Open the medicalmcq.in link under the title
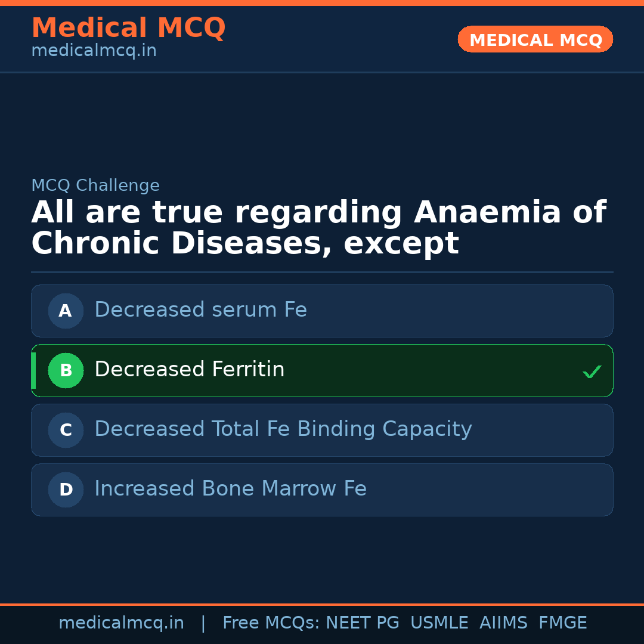Screen dimensions: 644x644 pyautogui.click(x=94, y=51)
